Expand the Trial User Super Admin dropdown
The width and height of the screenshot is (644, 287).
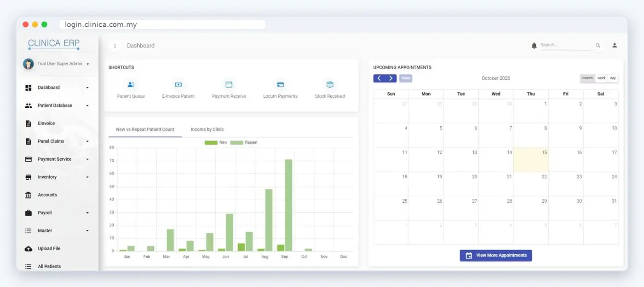pos(88,64)
